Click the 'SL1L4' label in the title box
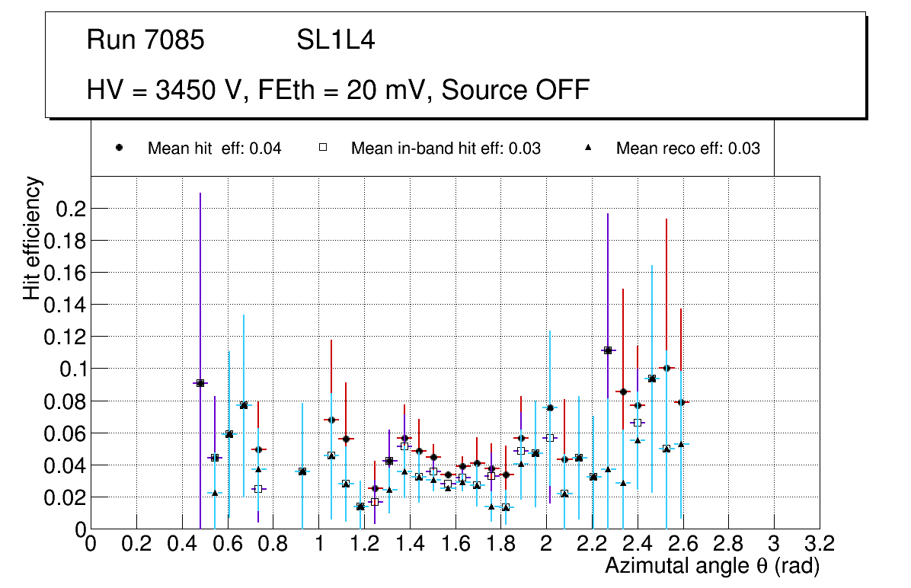Image resolution: width=911 pixels, height=588 pixels. 336,40
